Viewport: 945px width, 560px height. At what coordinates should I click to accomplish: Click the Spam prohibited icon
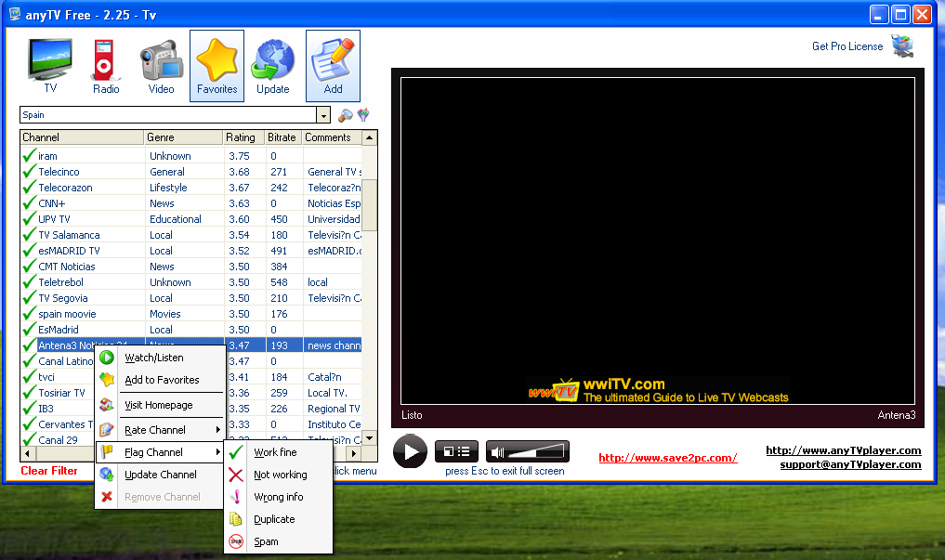click(236, 541)
